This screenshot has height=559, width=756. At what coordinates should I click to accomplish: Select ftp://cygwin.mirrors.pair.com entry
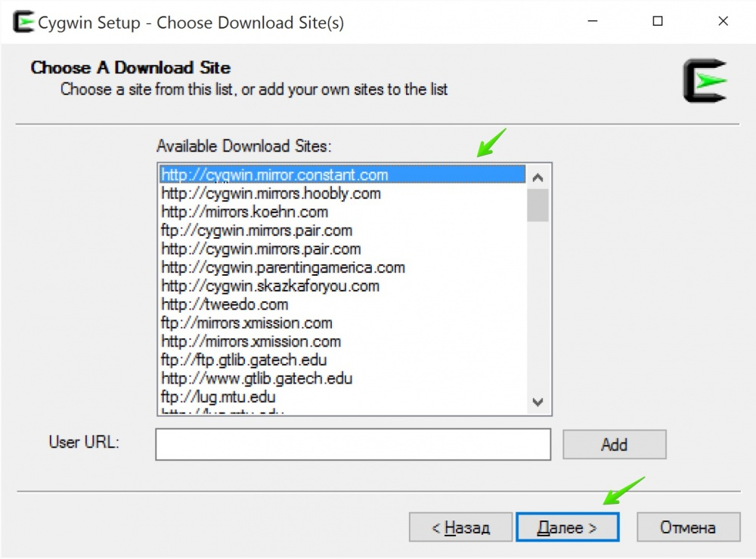342,230
